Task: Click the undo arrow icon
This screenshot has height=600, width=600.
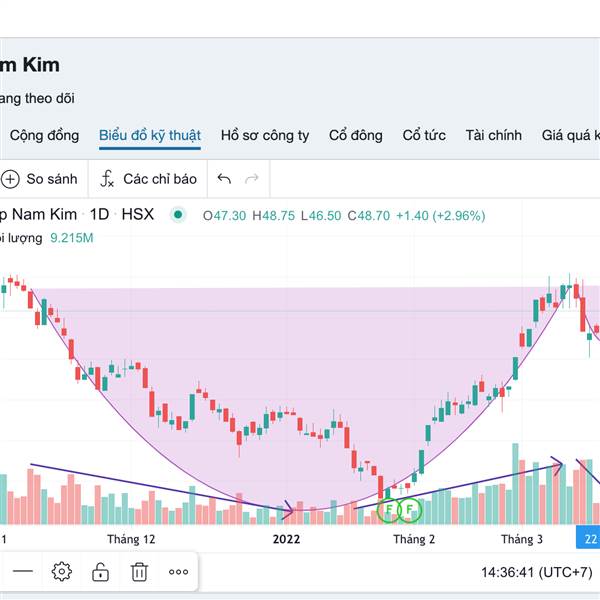Action: [224, 178]
